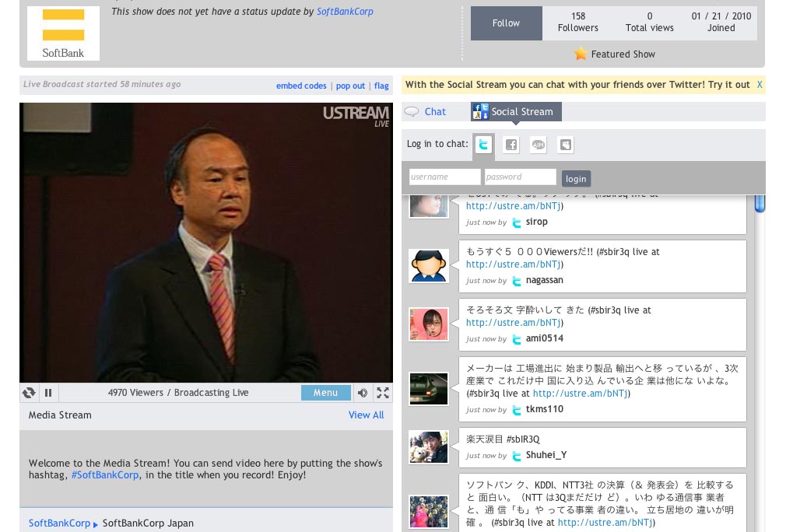
Task: Open the video player Menu button
Action: point(326,393)
